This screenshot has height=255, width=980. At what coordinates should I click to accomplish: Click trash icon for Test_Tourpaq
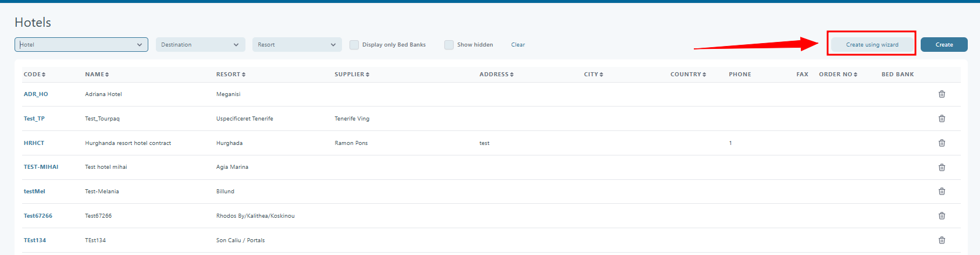(942, 119)
